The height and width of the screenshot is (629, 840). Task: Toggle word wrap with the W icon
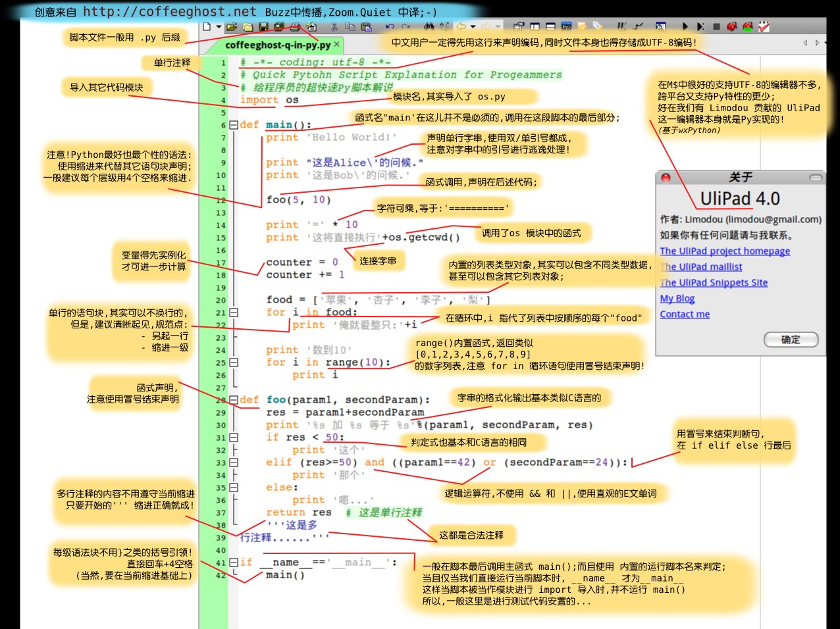pyautogui.click(x=620, y=27)
